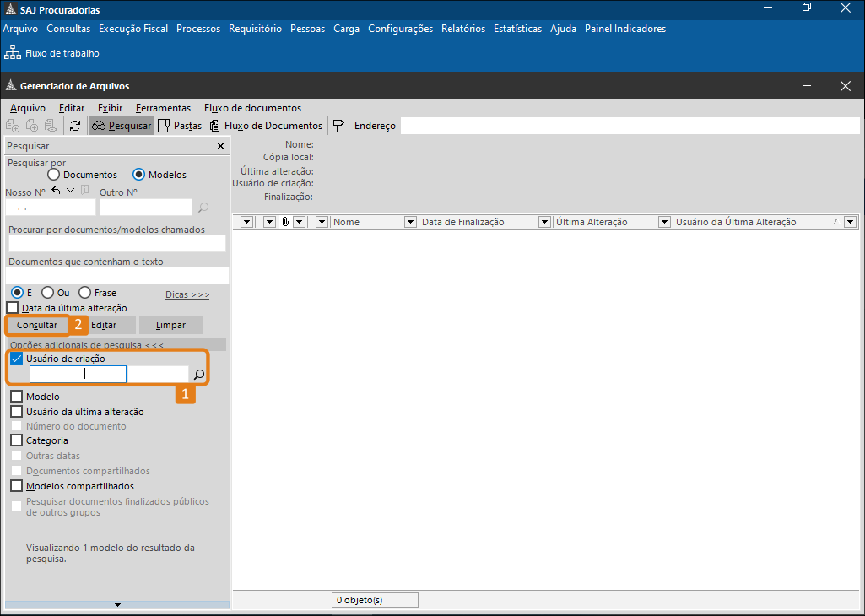Enable the Categoria checkbox
This screenshot has height=616, width=865.
16,440
